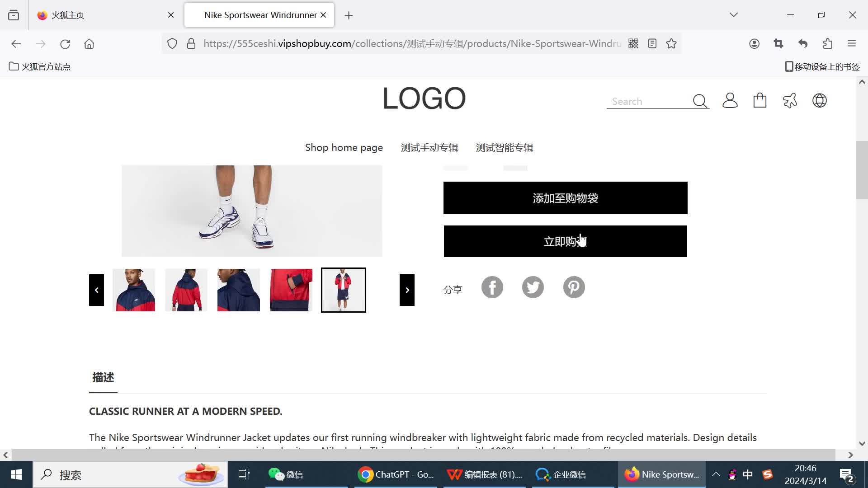Share product on Facebook icon
The image size is (868, 488).
(492, 287)
